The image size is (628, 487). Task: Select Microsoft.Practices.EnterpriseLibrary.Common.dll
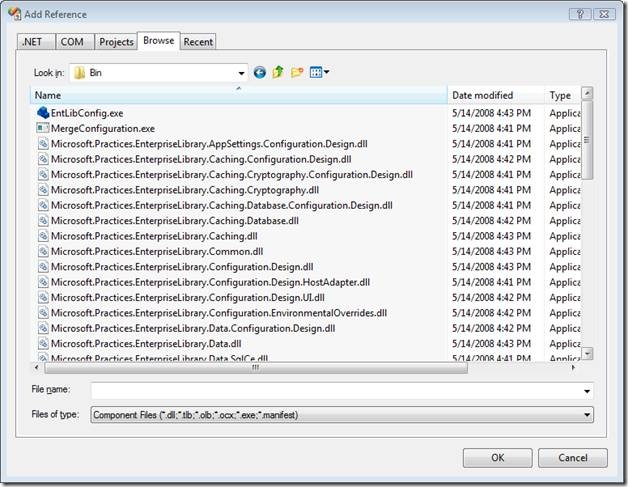point(157,252)
